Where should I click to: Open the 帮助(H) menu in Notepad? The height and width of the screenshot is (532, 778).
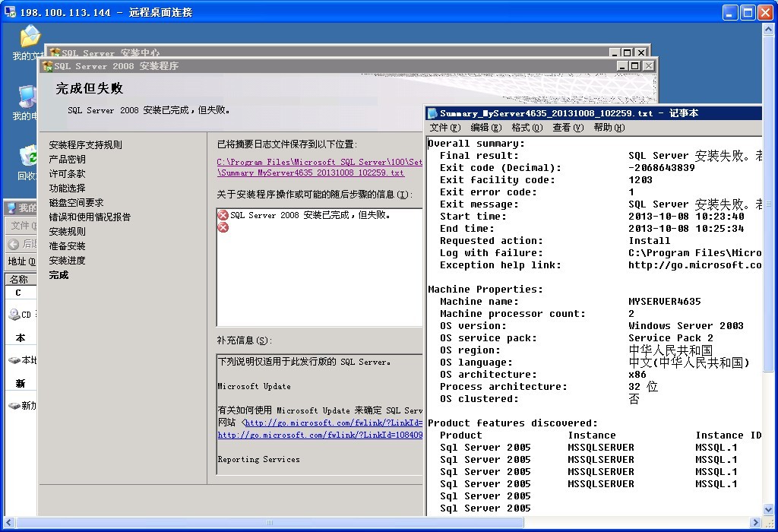(609, 127)
